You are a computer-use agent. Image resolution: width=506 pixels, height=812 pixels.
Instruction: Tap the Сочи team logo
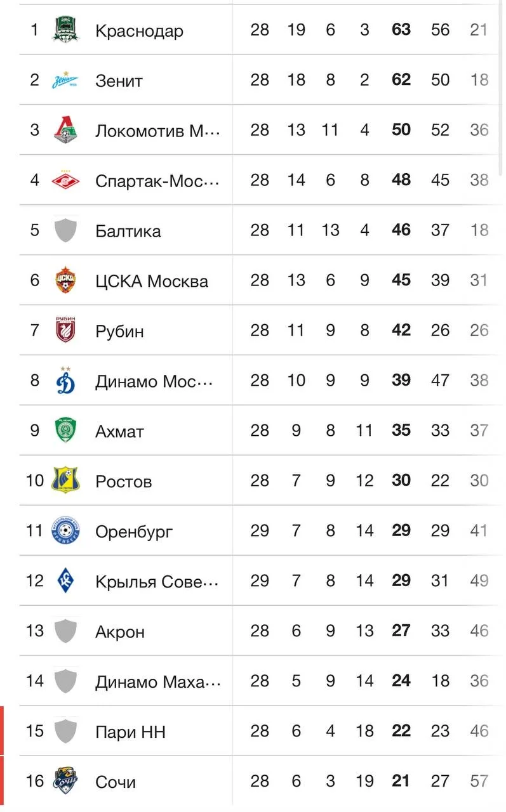[x=66, y=781]
